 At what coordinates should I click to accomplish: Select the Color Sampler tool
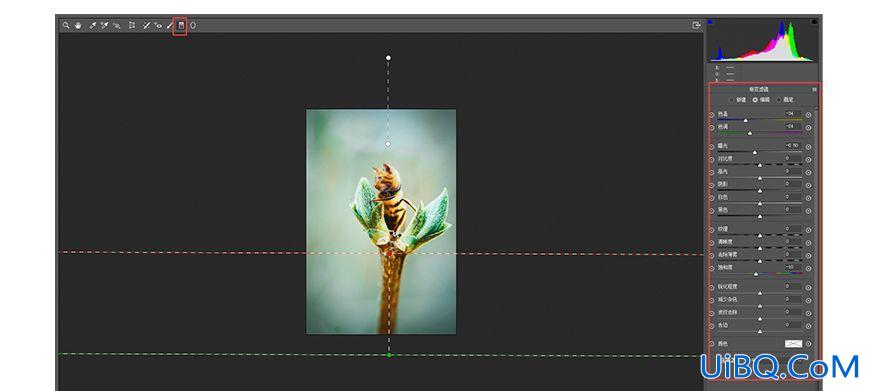[x=104, y=26]
